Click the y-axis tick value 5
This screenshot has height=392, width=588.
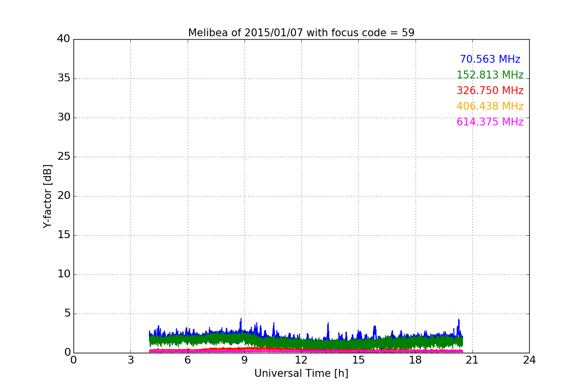(x=67, y=314)
